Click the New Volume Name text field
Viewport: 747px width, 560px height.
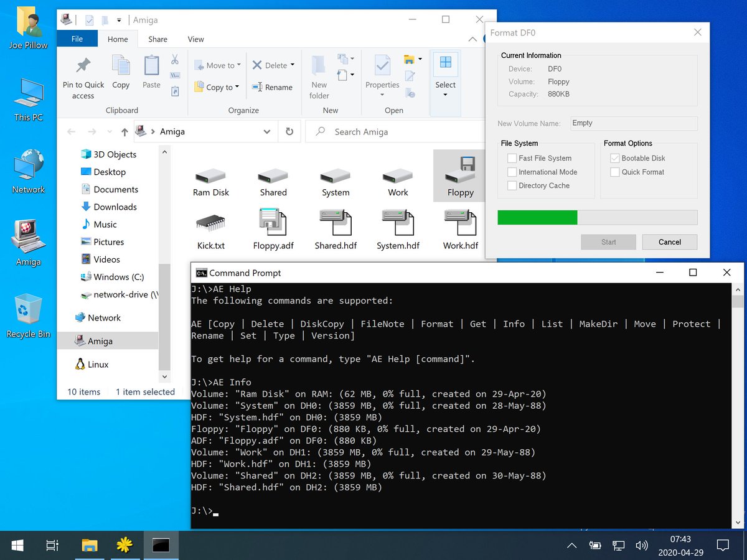tap(633, 123)
